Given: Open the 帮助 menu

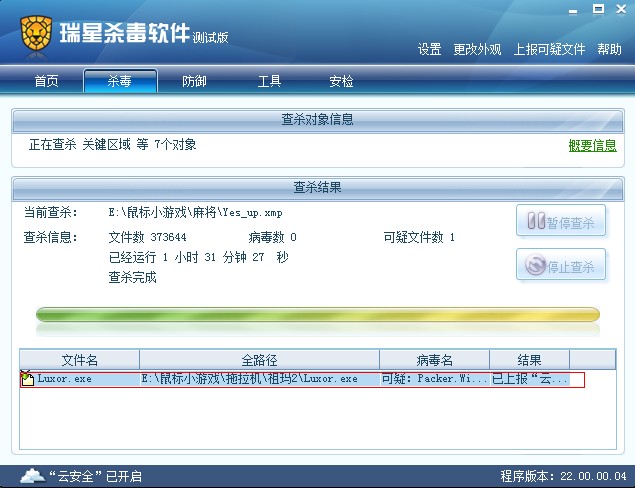Looking at the screenshot, I should click(x=609, y=49).
